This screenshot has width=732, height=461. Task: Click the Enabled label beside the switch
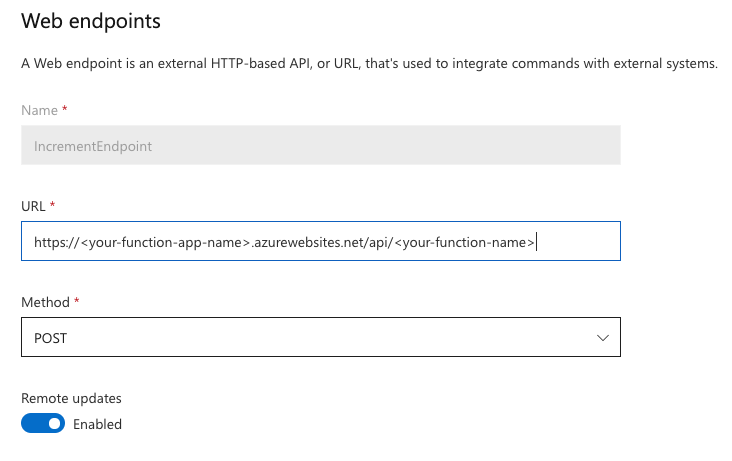click(x=97, y=424)
